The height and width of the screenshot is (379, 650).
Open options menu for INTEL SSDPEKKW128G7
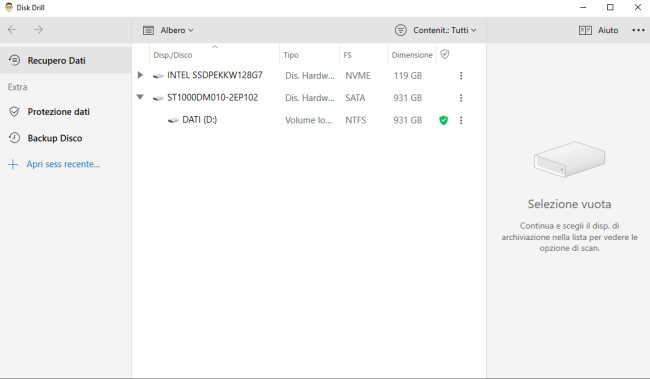pos(461,76)
